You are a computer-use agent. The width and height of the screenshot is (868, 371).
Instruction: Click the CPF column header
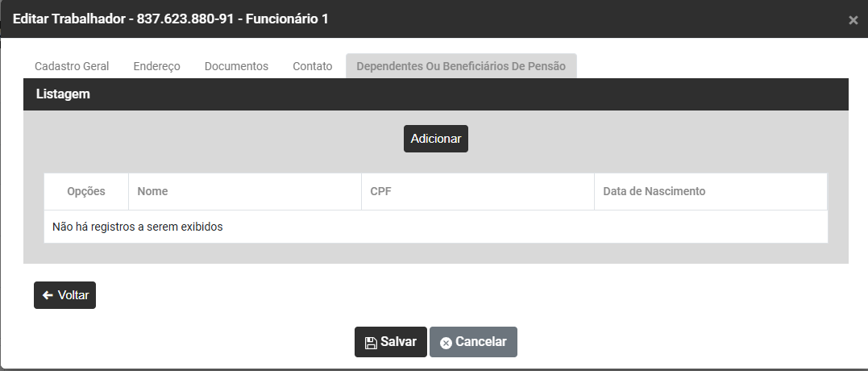click(x=380, y=192)
